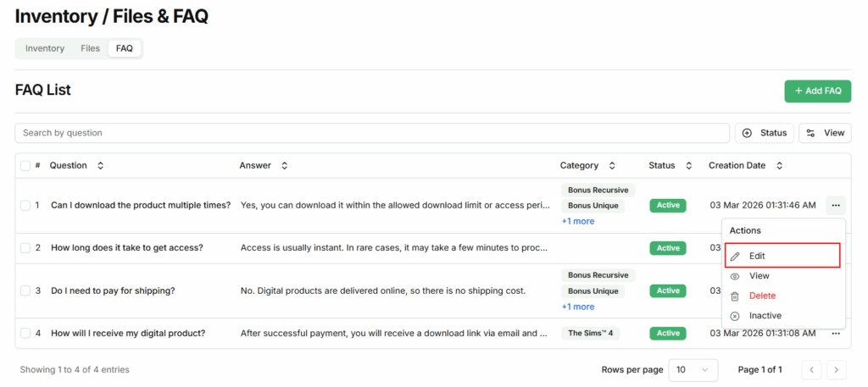868x387 pixels.
Task: Check the box for row 2 question
Action: pyautogui.click(x=25, y=248)
